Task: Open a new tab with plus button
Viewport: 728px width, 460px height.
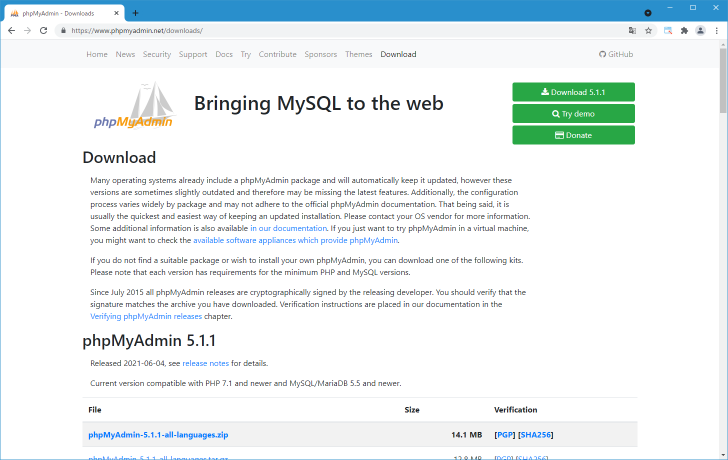Action: (135, 13)
